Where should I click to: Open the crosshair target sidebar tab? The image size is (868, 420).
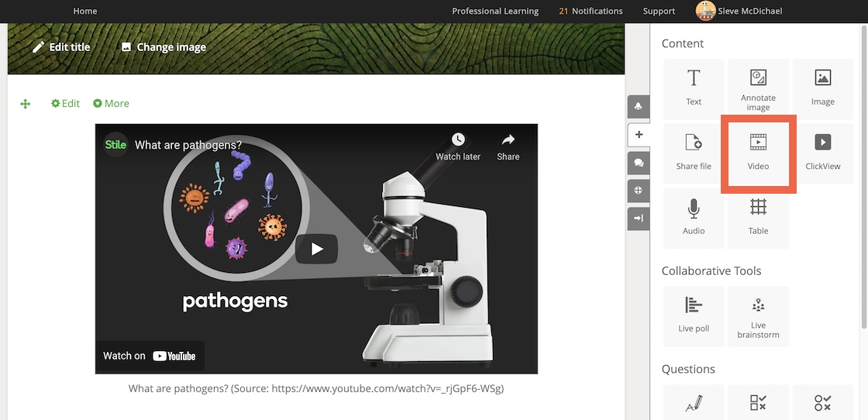click(639, 191)
